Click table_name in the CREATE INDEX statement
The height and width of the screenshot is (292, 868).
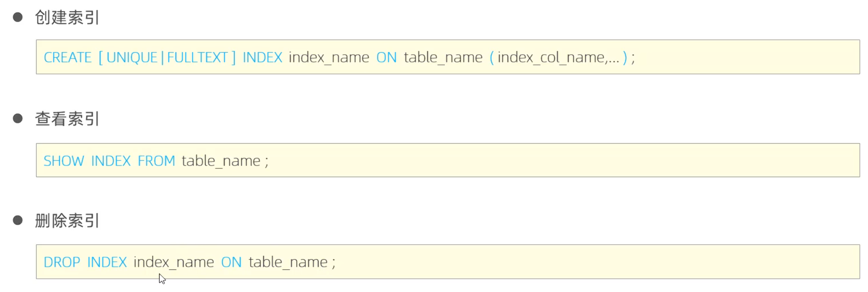[443, 57]
